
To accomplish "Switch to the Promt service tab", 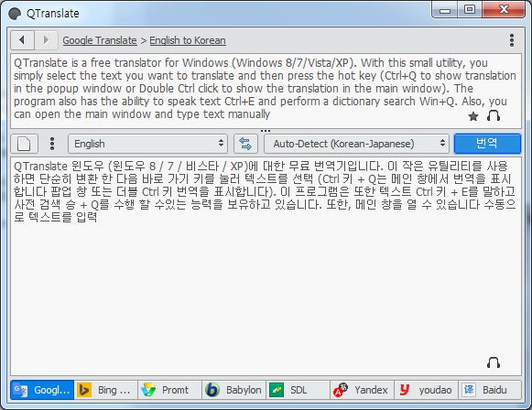I will click(169, 390).
